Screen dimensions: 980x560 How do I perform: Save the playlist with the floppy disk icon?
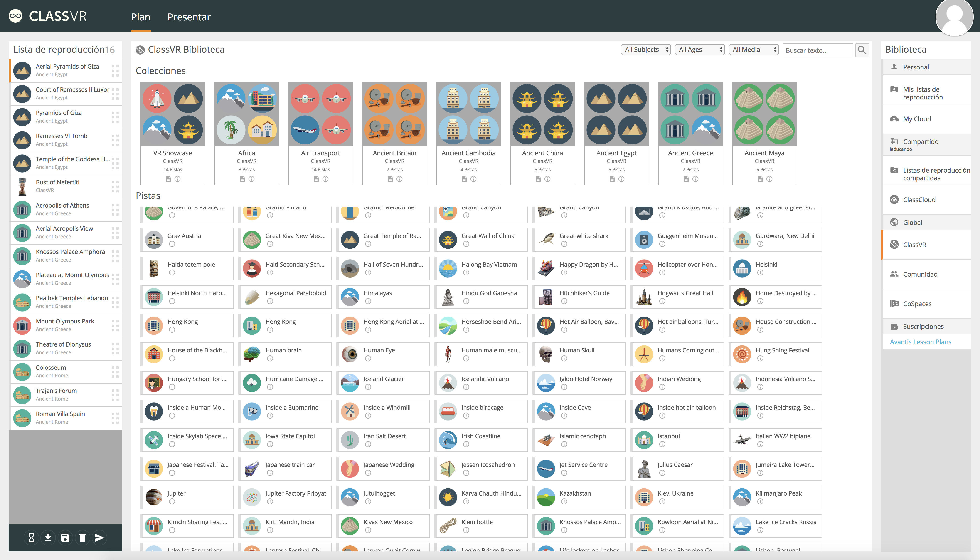tap(65, 537)
